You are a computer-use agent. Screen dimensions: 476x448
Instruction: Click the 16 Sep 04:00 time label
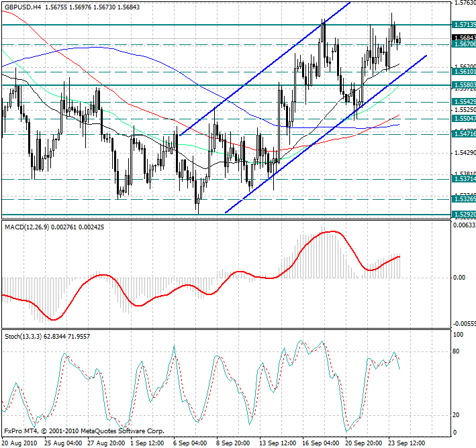pyautogui.click(x=321, y=443)
